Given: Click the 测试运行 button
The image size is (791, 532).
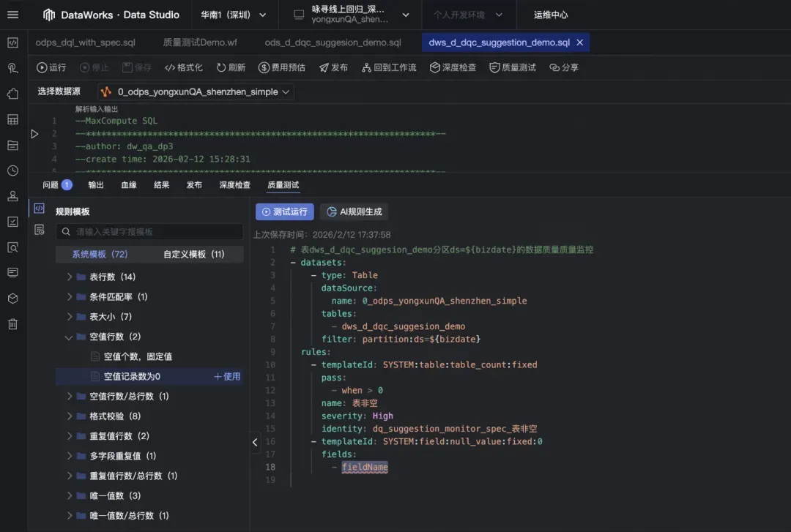Looking at the screenshot, I should point(284,211).
